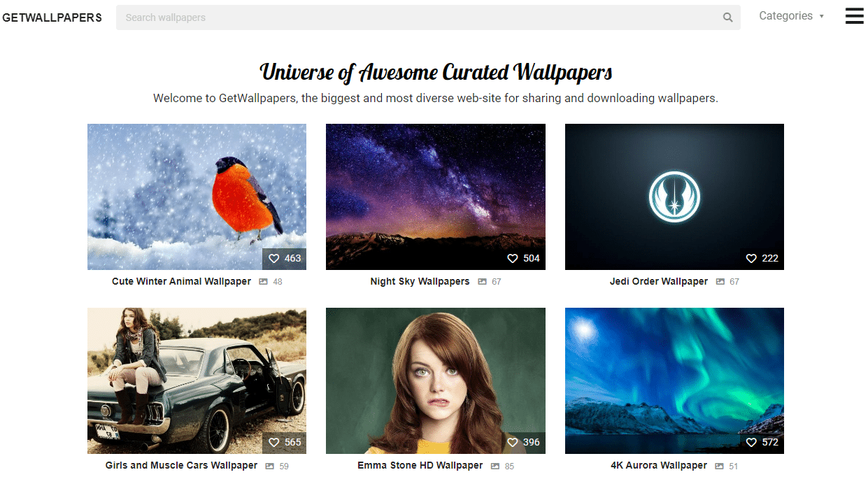Click image count icon next to Jedi Order Wallpaper
This screenshot has height=477, width=868.
click(x=720, y=282)
